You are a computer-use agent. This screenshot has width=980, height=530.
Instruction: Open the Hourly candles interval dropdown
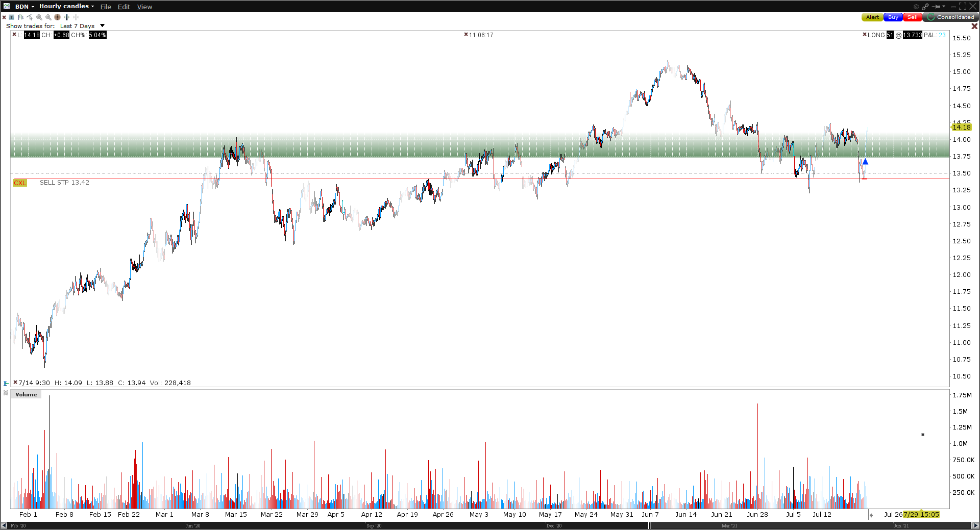coord(67,7)
